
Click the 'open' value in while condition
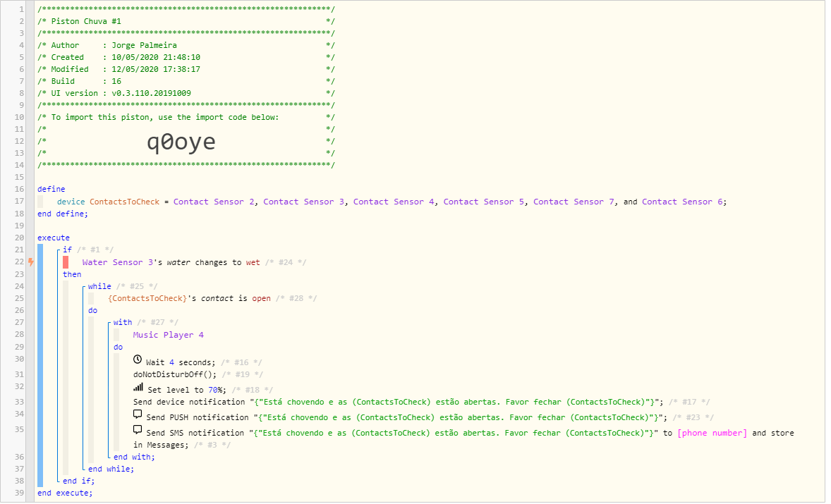coord(261,299)
